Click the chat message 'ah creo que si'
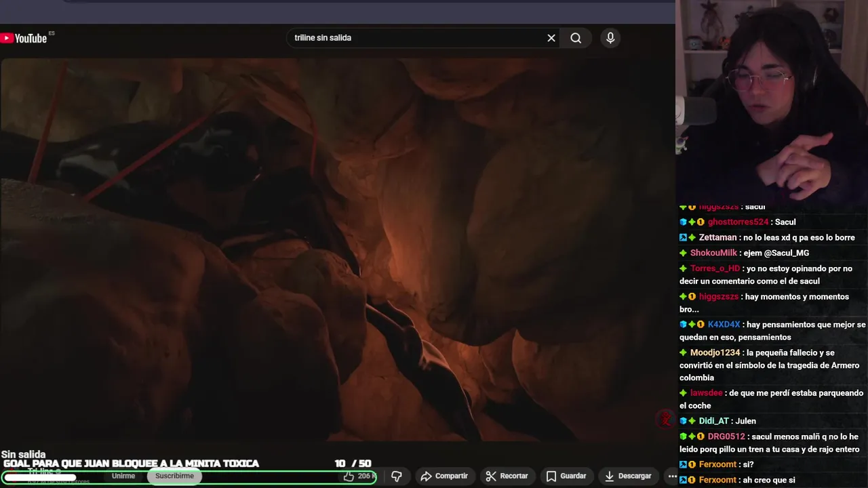 pos(769,480)
